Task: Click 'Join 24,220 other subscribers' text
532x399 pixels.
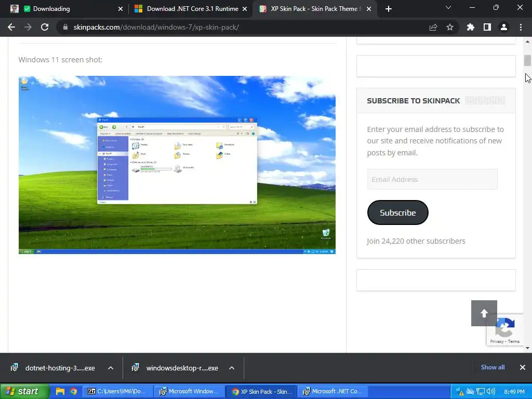Action: click(416, 241)
